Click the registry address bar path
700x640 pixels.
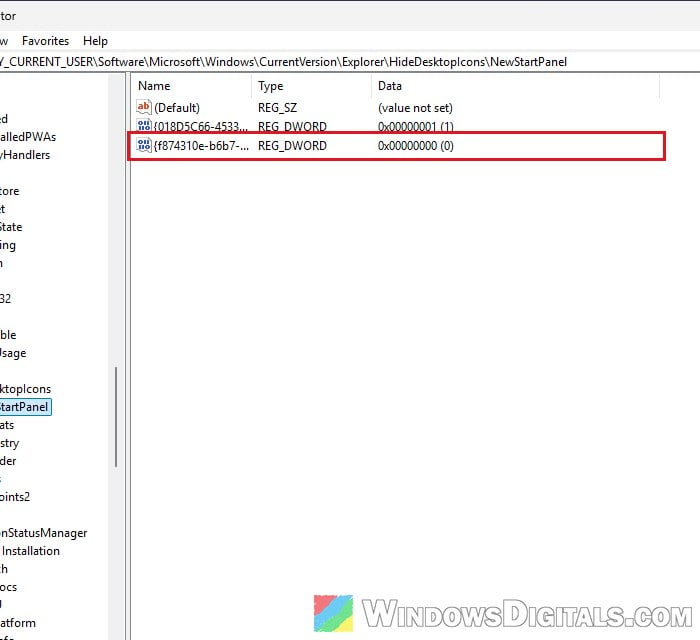tap(283, 62)
